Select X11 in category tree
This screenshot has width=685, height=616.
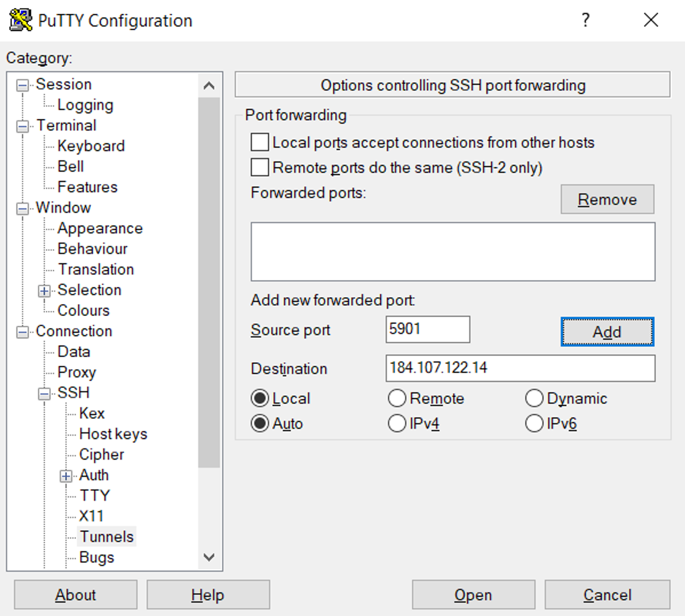pyautogui.click(x=91, y=516)
